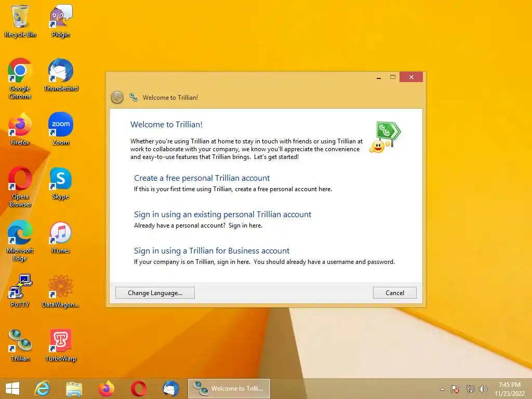Click the Opera taskbar icon
The image size is (532, 399).
pyautogui.click(x=138, y=389)
